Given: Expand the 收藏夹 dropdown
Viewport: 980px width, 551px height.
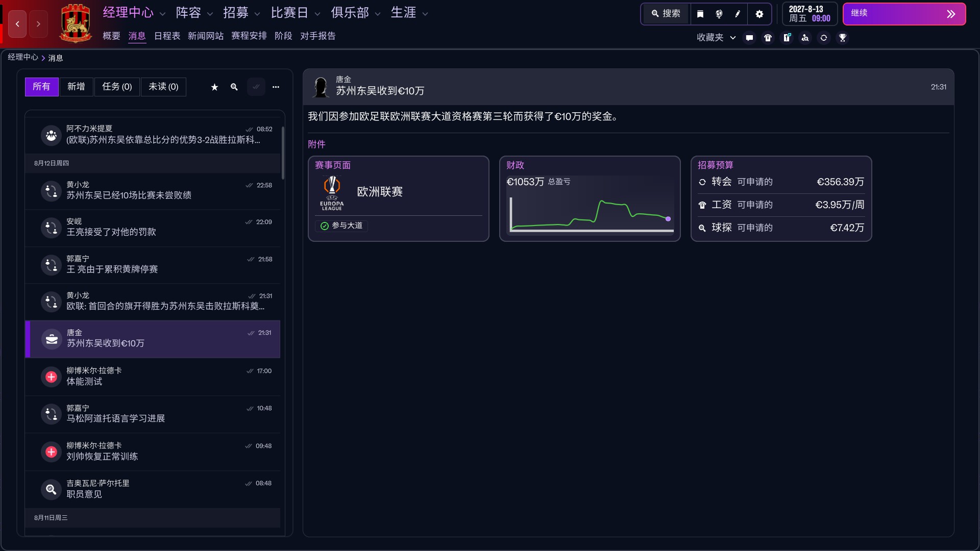Looking at the screenshot, I should tap(716, 38).
